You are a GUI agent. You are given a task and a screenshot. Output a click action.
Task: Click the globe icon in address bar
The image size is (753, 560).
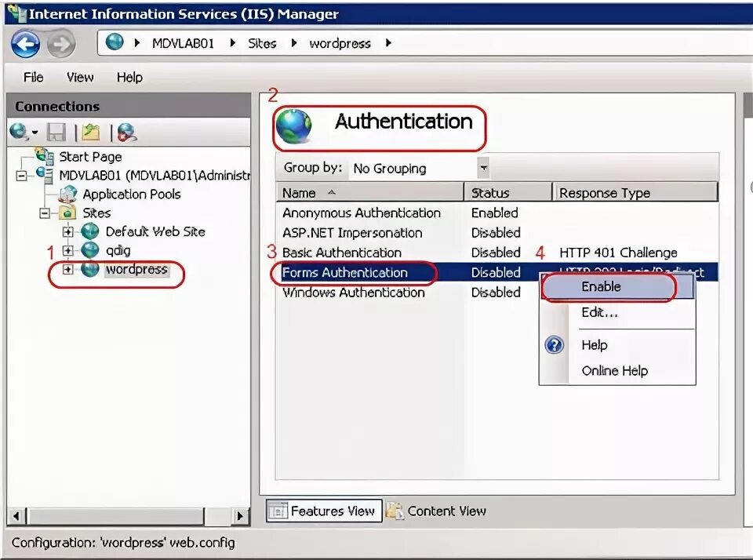coord(115,42)
